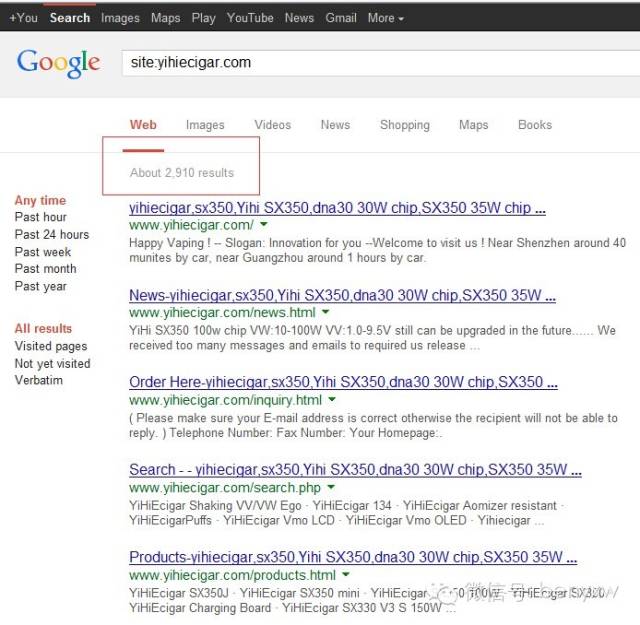
Task: Click the About 2,910 results text
Action: click(x=182, y=173)
